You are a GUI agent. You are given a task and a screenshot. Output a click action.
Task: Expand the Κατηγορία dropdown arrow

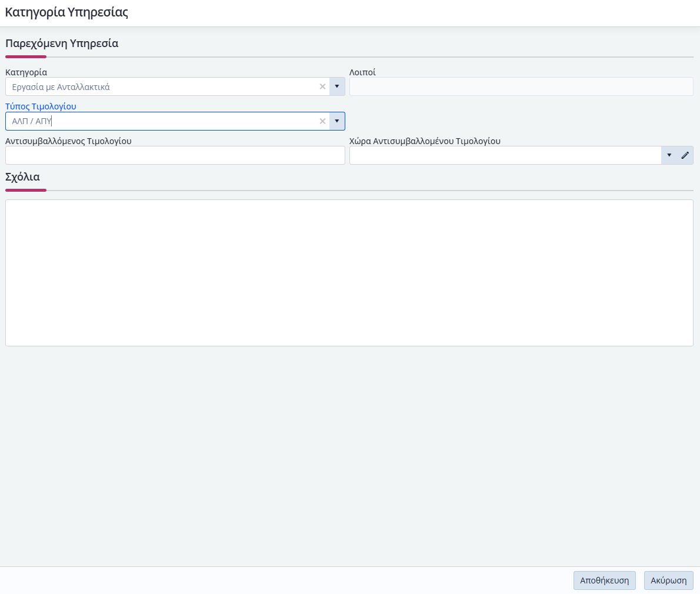tap(337, 86)
